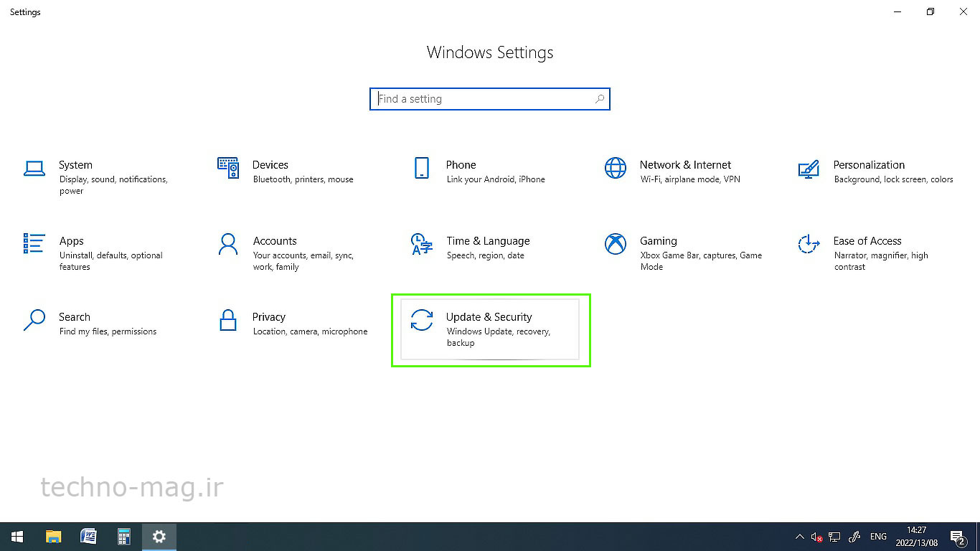Click 'Location, camera, microphone' text
The width and height of the screenshot is (980, 551).
[x=311, y=331]
